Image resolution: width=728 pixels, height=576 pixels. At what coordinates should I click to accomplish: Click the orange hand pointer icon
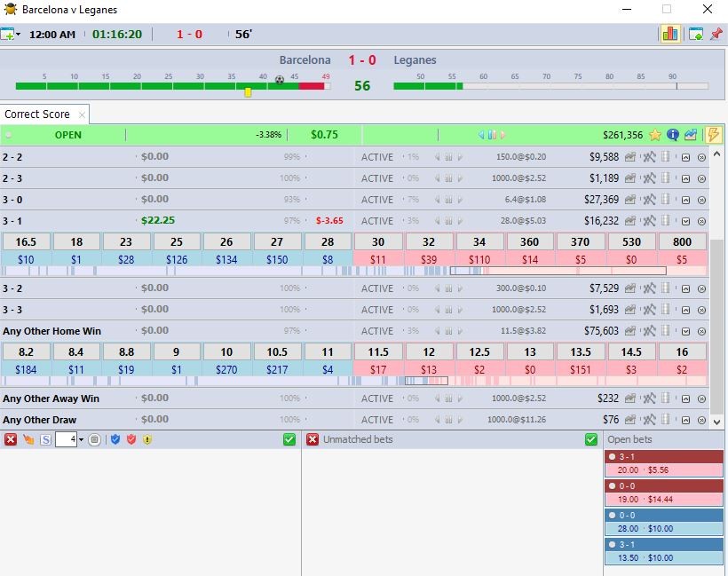[x=28, y=439]
